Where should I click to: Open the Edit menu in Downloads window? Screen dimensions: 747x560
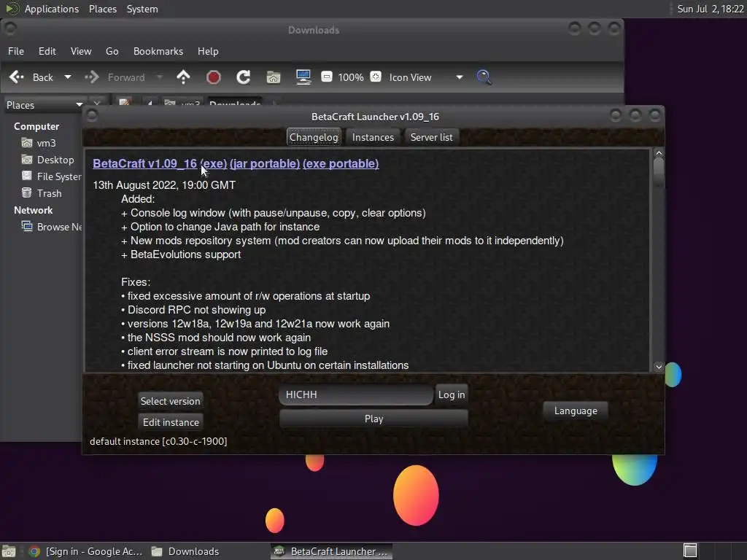[47, 51]
